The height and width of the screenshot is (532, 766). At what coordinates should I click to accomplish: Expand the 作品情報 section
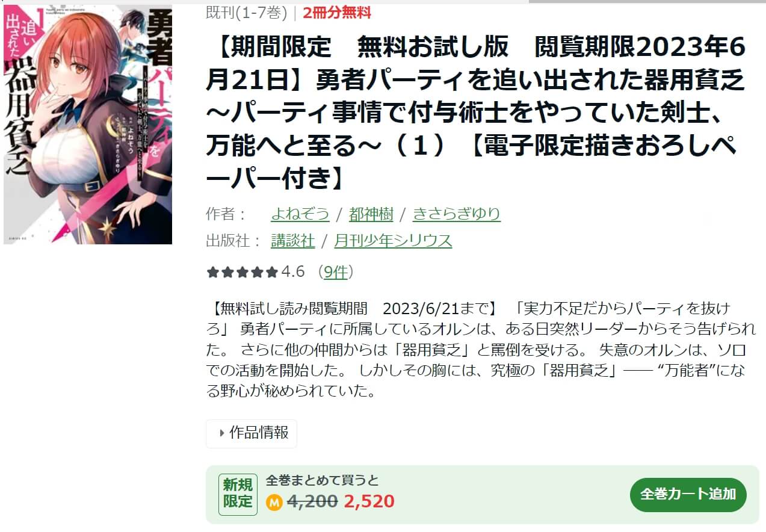tap(252, 433)
